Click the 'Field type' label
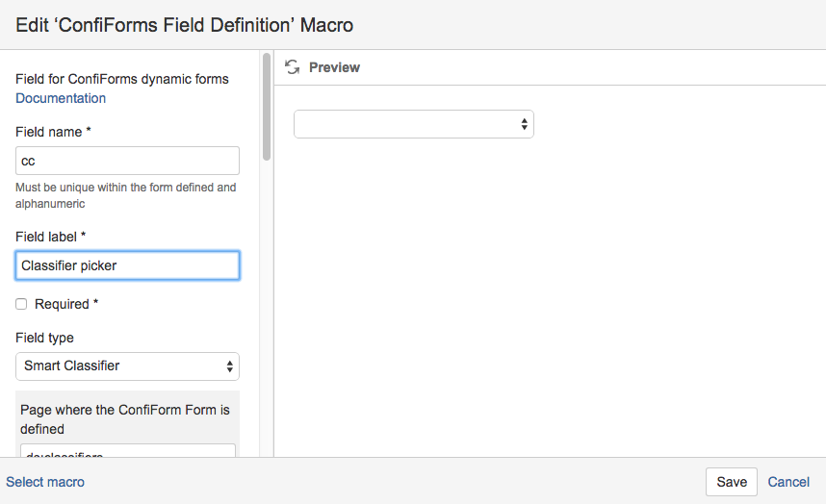 [44, 338]
